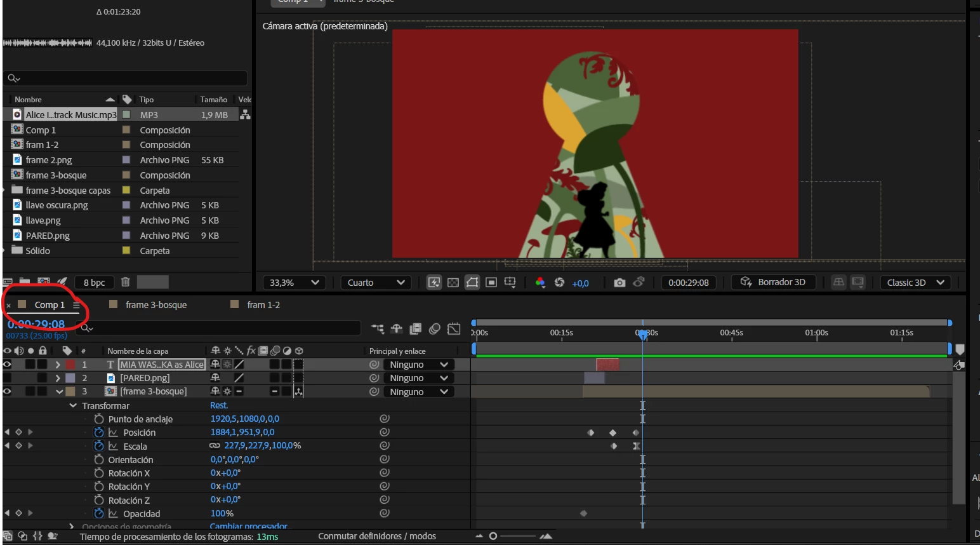Click pick whip icon for layer 1 parent

pos(374,365)
